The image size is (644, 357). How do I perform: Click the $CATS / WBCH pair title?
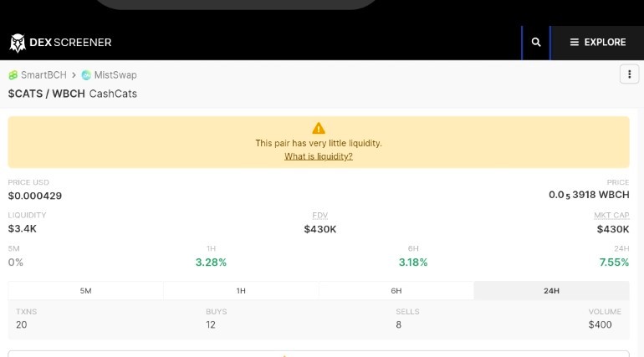click(x=46, y=94)
